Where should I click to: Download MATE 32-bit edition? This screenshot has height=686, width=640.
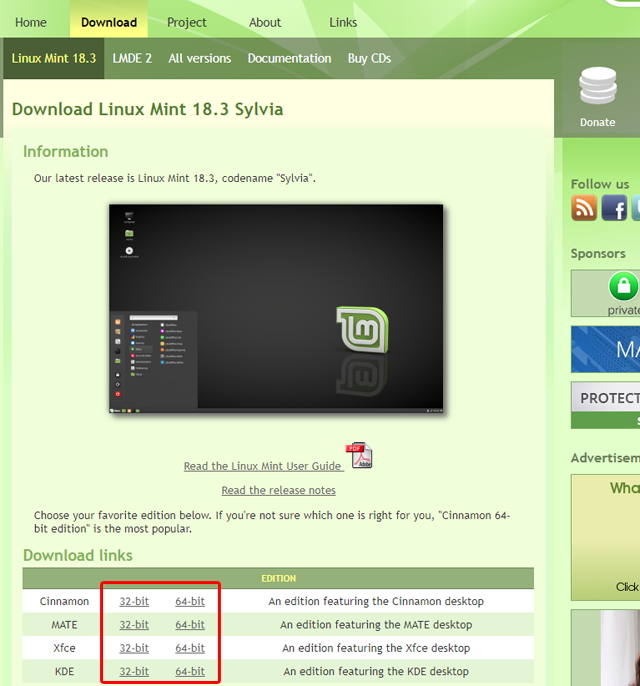pos(134,625)
